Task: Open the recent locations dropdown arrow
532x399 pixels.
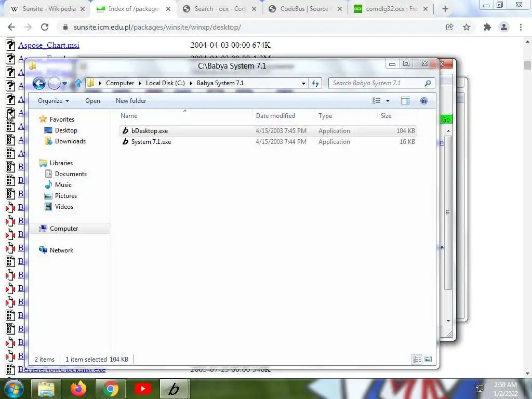Action: [x=64, y=84]
